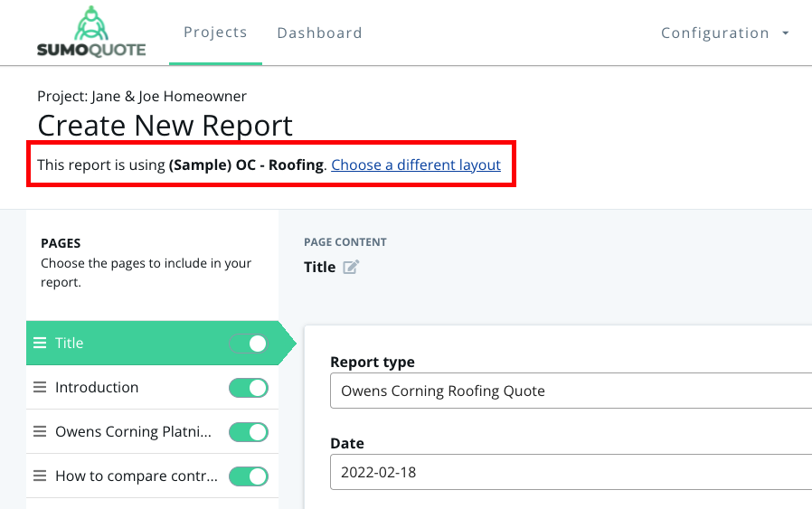This screenshot has height=509, width=812.
Task: Edit the Title page name pencil icon
Action: click(x=351, y=268)
